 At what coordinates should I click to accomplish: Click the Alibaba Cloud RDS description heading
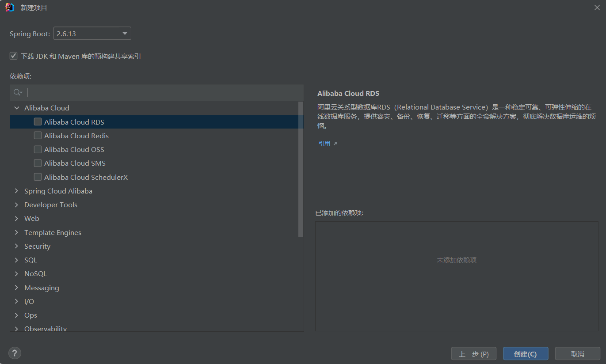coord(348,94)
